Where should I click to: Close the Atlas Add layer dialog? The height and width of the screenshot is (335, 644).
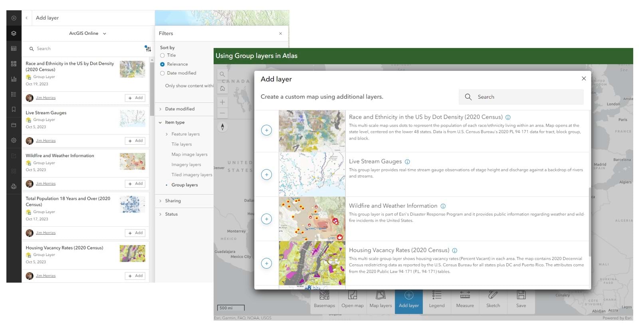[x=584, y=79]
